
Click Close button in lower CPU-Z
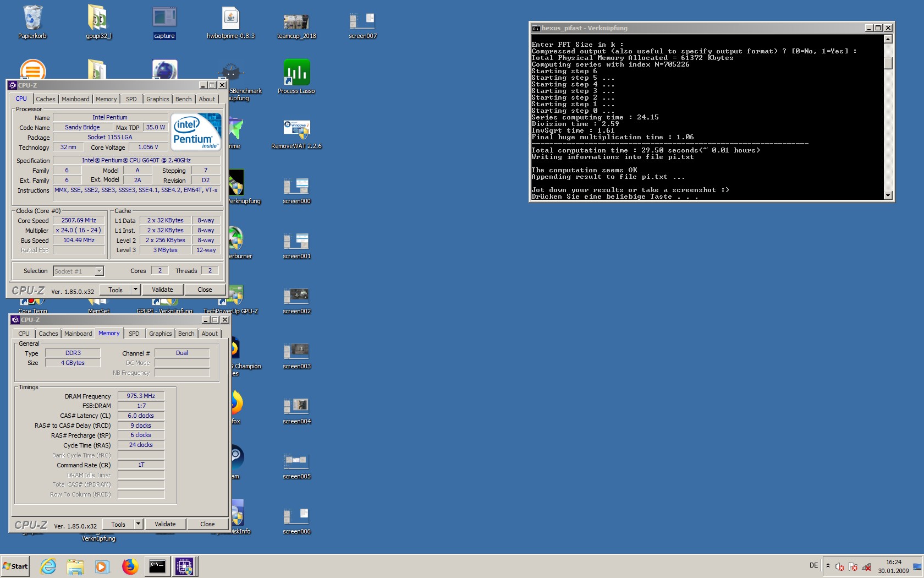coord(207,524)
